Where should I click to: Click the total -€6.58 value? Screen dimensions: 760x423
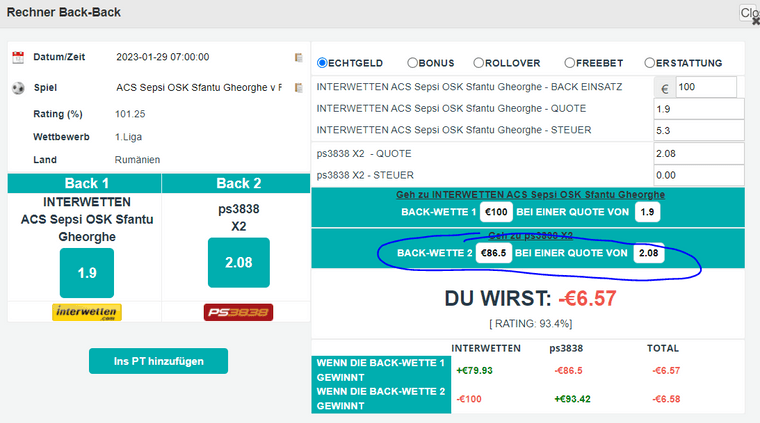666,399
